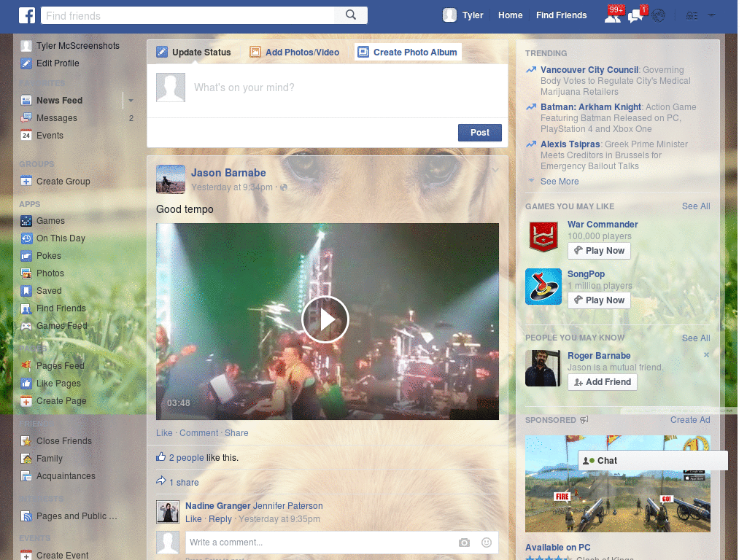Screen dimensions: 747x560
Task: Click See All for Games You May Like
Action: click(696, 206)
